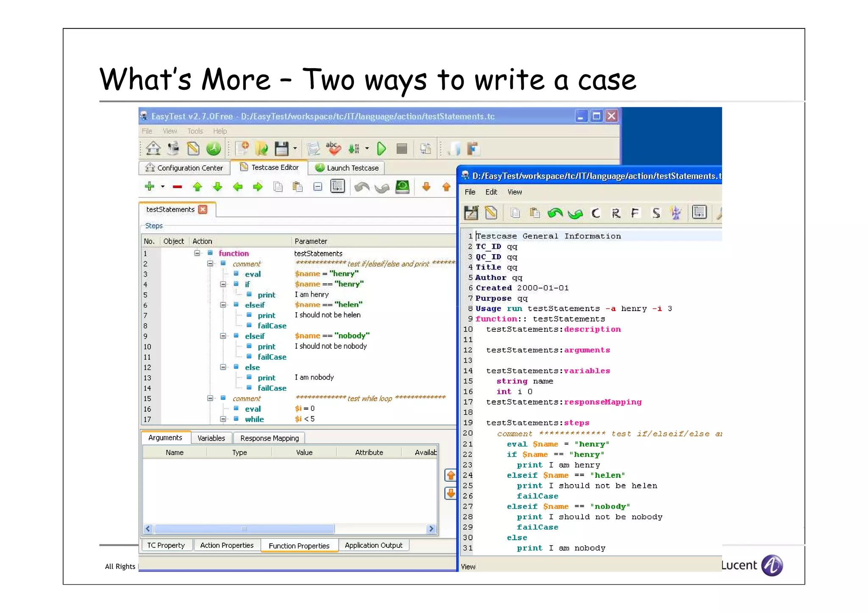868x613 pixels.
Task: Open the TC Property tab
Action: tap(166, 545)
